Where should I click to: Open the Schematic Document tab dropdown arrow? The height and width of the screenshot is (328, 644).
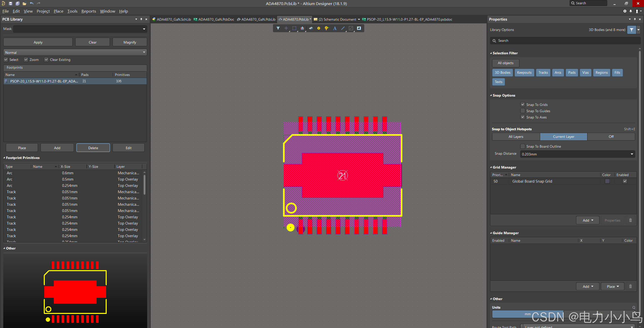(359, 19)
